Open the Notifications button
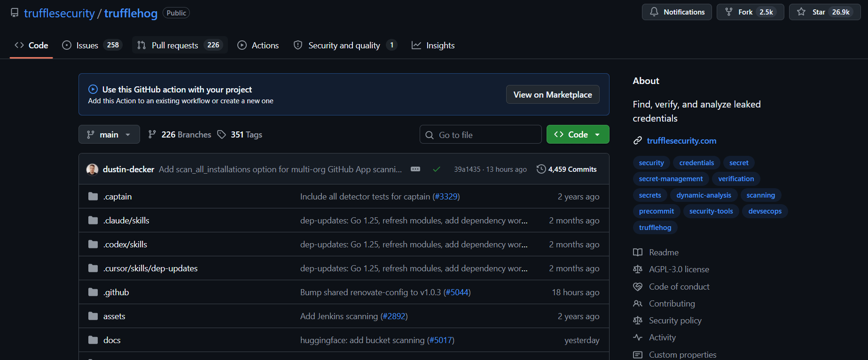Viewport: 868px width, 360px height. [x=677, y=12]
